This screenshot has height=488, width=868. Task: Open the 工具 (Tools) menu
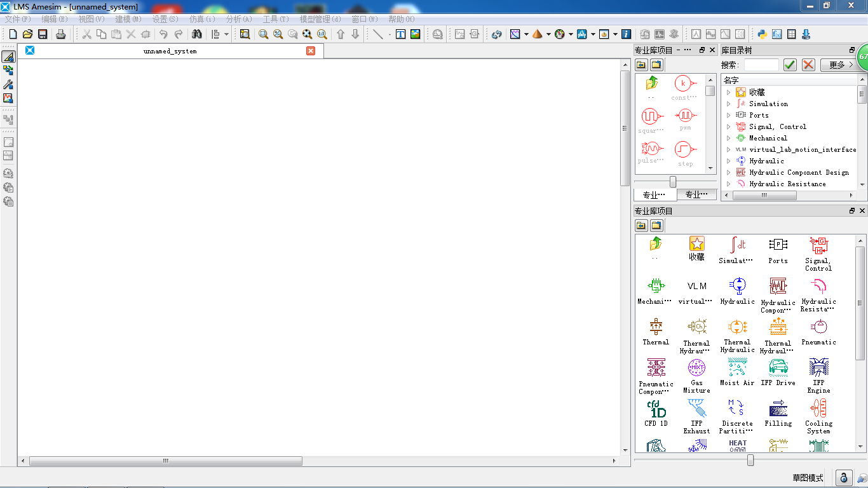point(275,19)
